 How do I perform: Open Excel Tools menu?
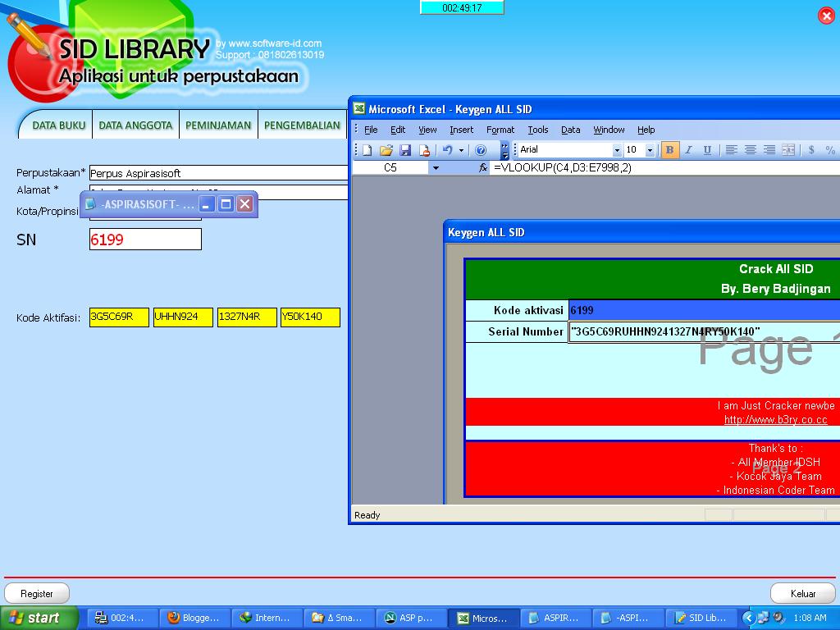pyautogui.click(x=538, y=130)
